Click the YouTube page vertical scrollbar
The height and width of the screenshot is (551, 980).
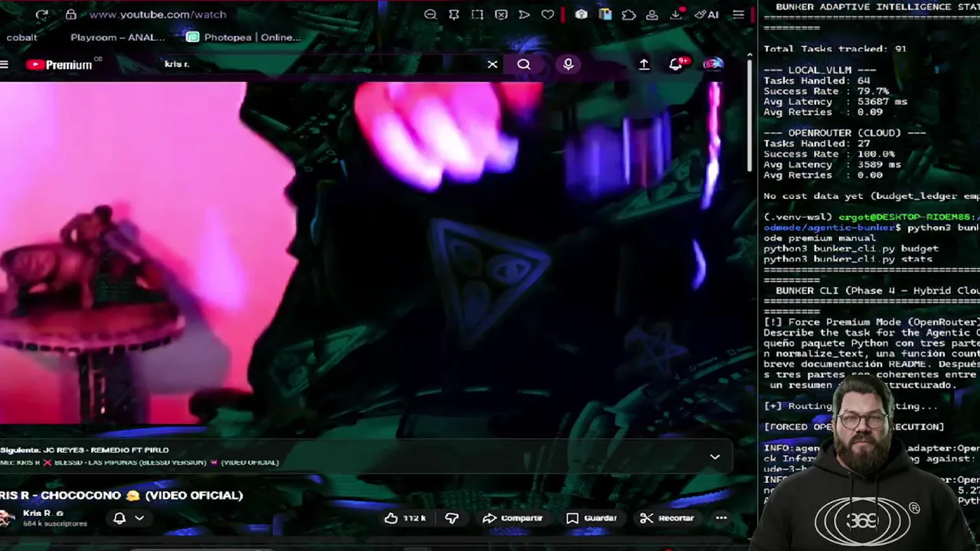click(x=750, y=115)
